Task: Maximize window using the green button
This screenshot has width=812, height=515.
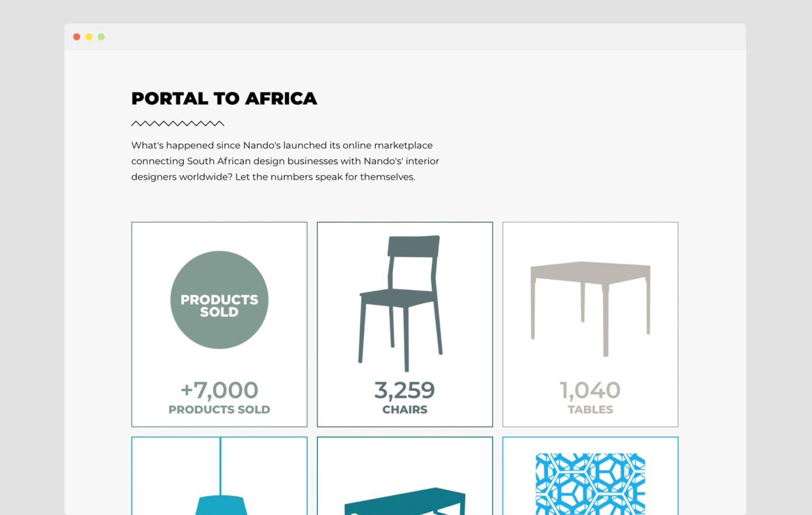Action: (101, 37)
